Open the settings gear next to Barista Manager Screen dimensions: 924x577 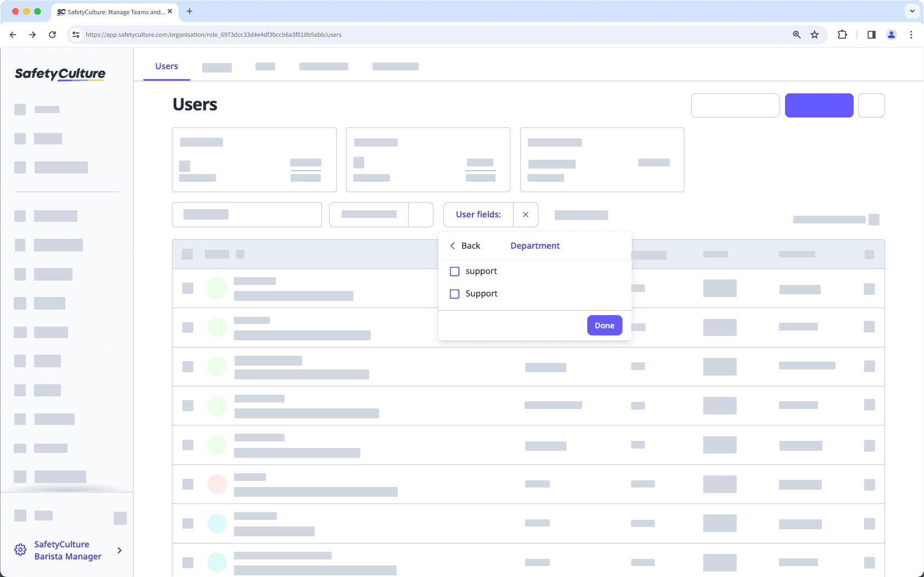pos(20,550)
